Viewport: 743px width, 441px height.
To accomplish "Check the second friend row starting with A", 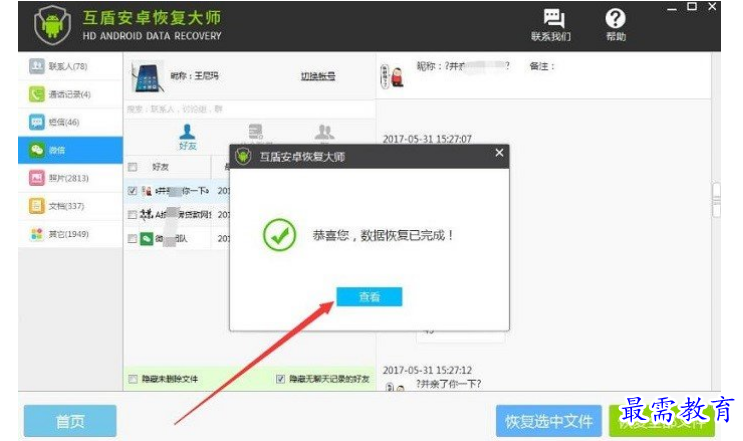I will [x=133, y=215].
